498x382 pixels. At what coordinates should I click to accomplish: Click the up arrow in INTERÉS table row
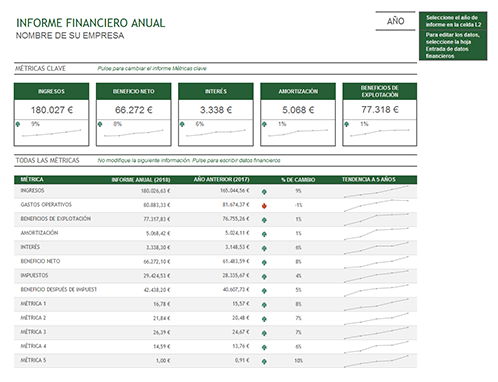(264, 248)
